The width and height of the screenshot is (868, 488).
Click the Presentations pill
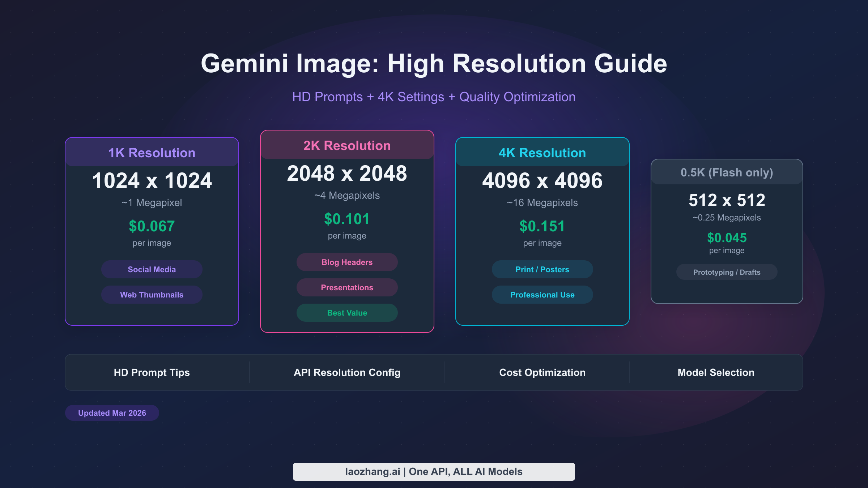pos(347,287)
